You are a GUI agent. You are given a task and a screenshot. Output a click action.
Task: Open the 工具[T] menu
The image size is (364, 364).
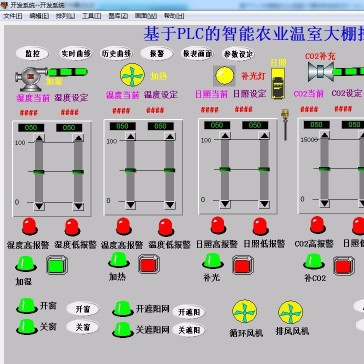[92, 16]
